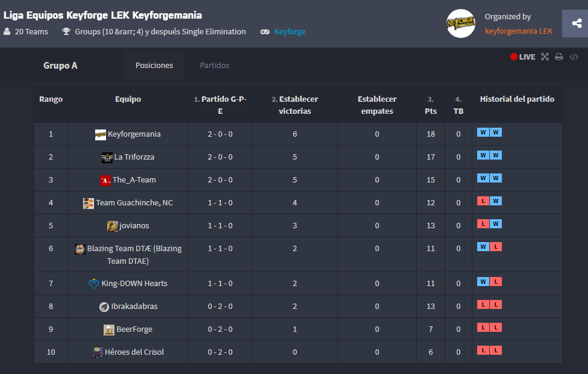Click the jovianos team avatar
The image size is (588, 374).
click(113, 226)
